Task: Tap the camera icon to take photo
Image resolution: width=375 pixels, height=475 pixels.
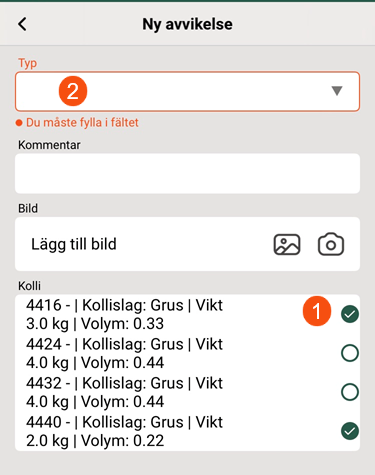Action: tap(331, 244)
